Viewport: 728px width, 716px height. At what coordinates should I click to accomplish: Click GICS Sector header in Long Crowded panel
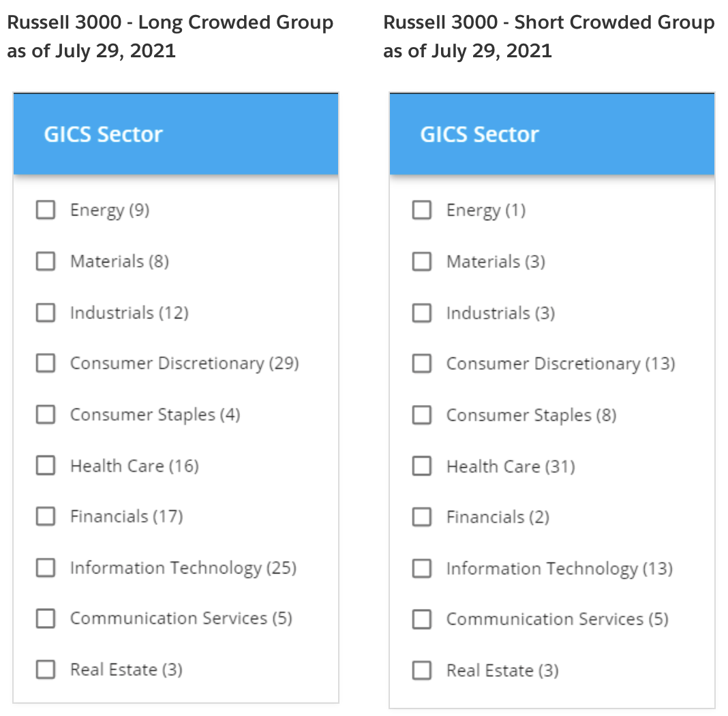pyautogui.click(x=103, y=134)
